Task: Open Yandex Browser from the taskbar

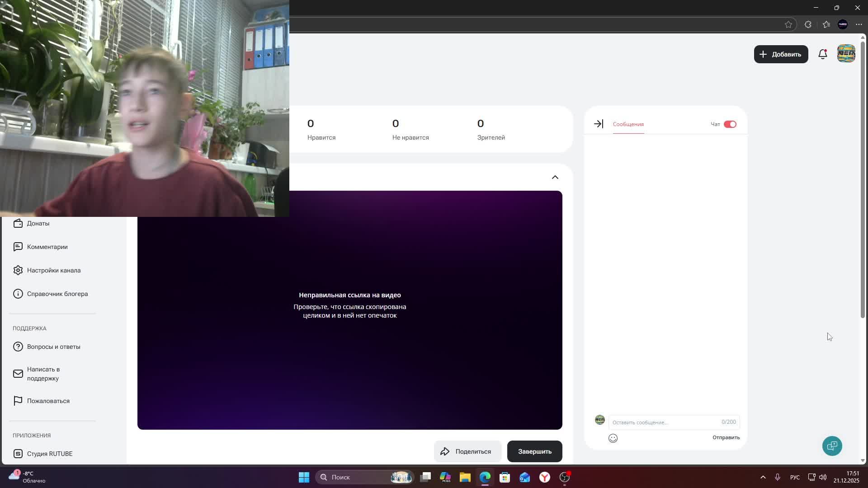Action: pyautogui.click(x=544, y=477)
